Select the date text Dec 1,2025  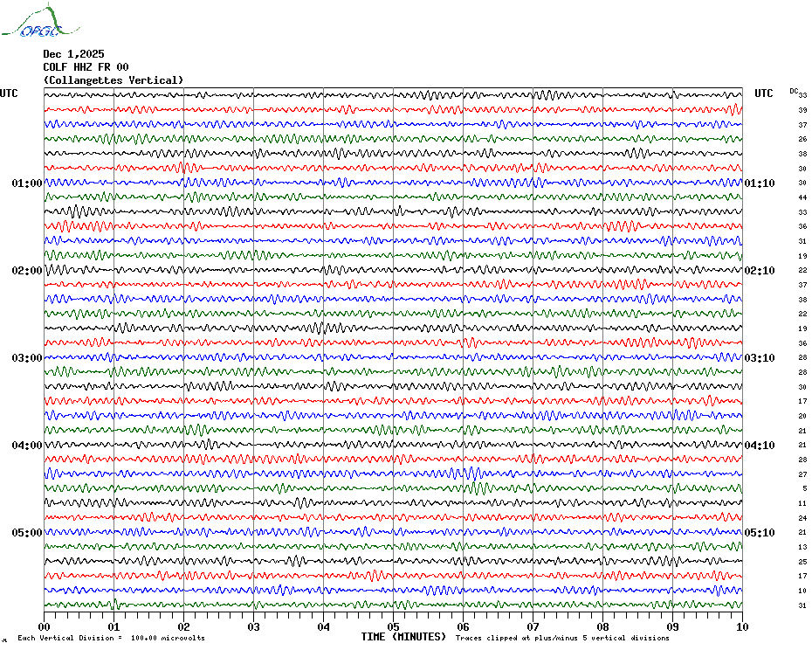(73, 54)
